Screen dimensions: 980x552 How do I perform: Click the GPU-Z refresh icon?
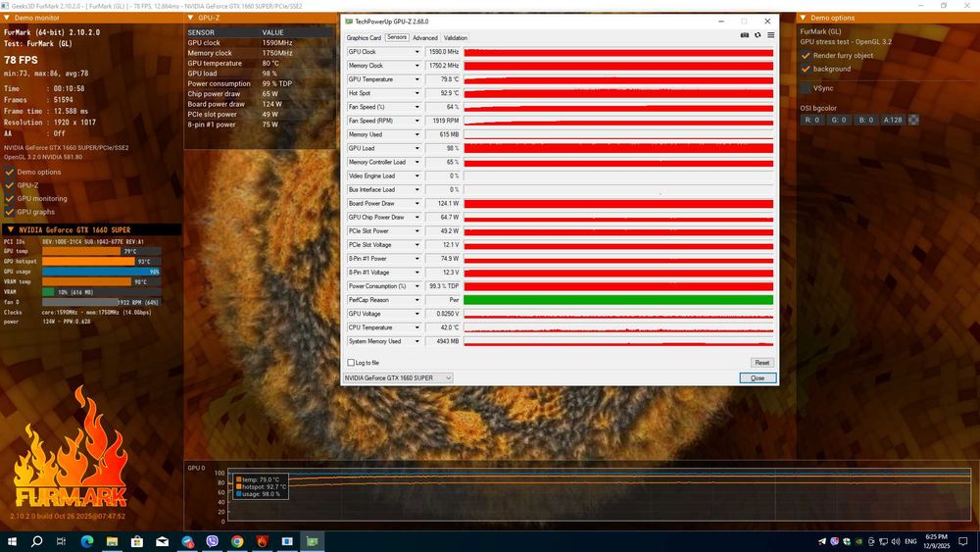pyautogui.click(x=758, y=35)
